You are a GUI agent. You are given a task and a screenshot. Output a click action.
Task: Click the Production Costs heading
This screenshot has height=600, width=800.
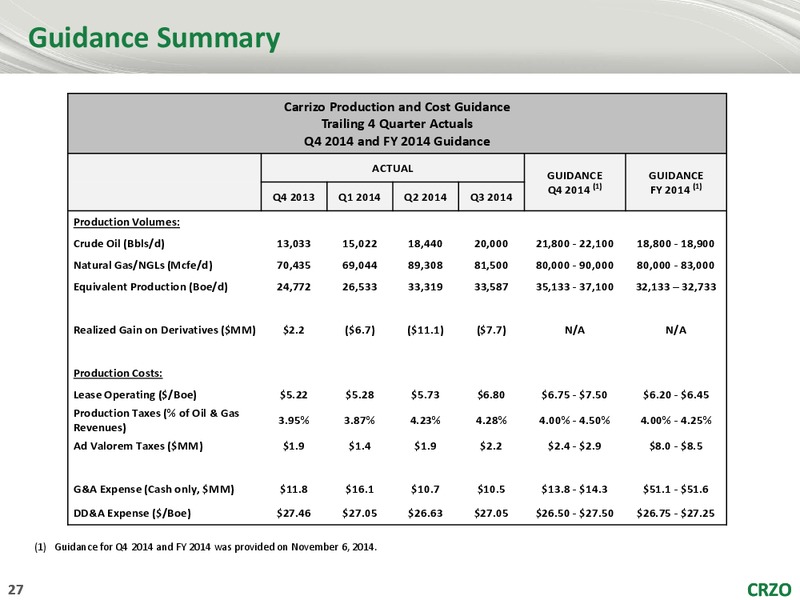tap(118, 373)
